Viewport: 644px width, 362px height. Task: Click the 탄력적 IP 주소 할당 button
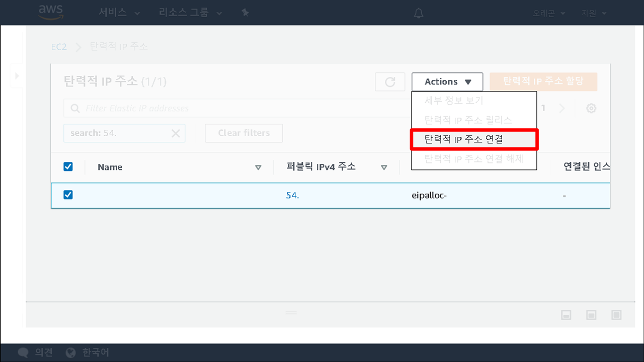543,81
